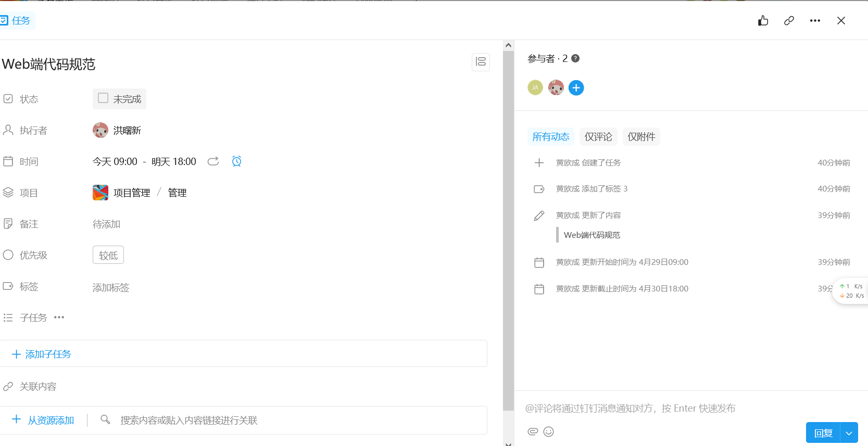This screenshot has width=868, height=446.
Task: Open the more options ellipsis menu
Action: (815, 21)
